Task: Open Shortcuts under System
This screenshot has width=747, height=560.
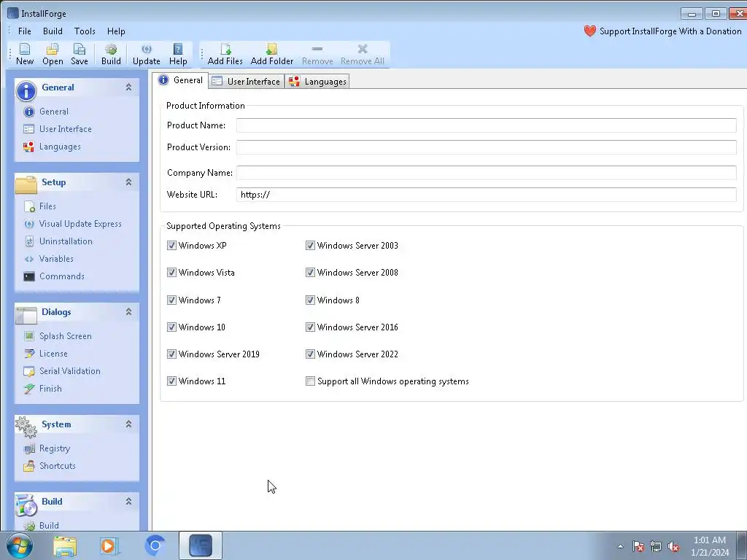Action: click(x=50, y=466)
